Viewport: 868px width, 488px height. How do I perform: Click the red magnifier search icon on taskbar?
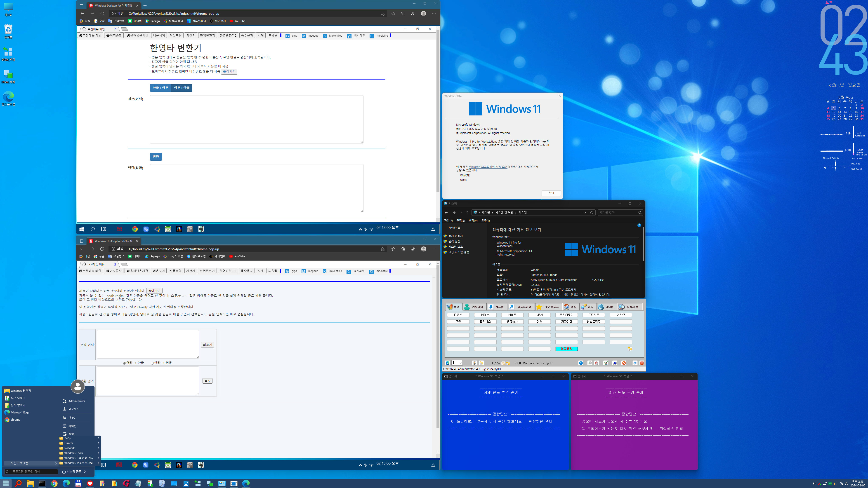coord(18,483)
